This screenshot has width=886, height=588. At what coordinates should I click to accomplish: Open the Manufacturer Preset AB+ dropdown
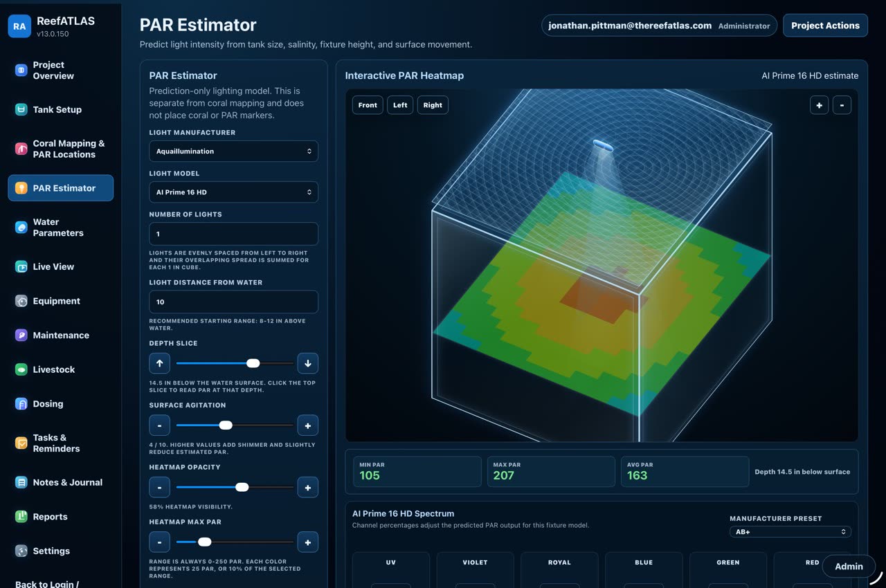[790, 532]
